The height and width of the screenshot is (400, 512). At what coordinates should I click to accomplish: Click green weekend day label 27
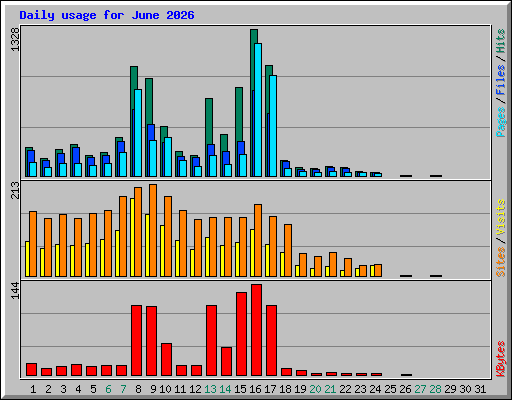420,389
